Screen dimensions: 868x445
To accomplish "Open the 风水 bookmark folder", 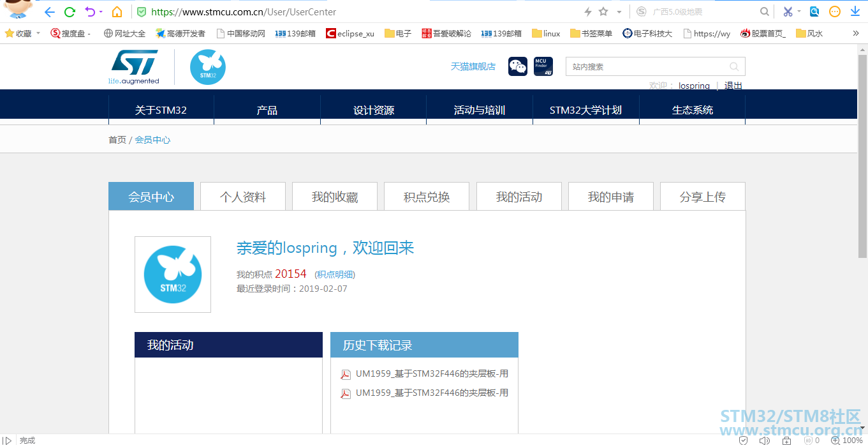I will [x=809, y=33].
